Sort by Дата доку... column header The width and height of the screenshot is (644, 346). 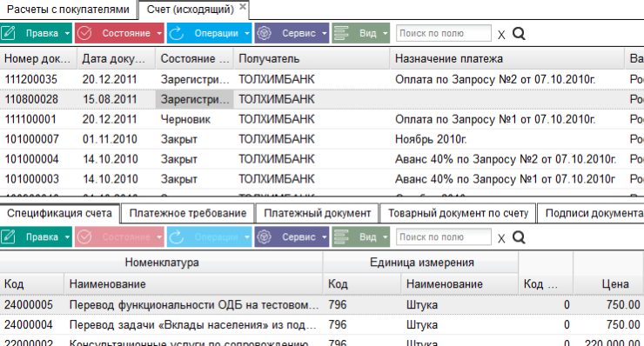(x=117, y=59)
